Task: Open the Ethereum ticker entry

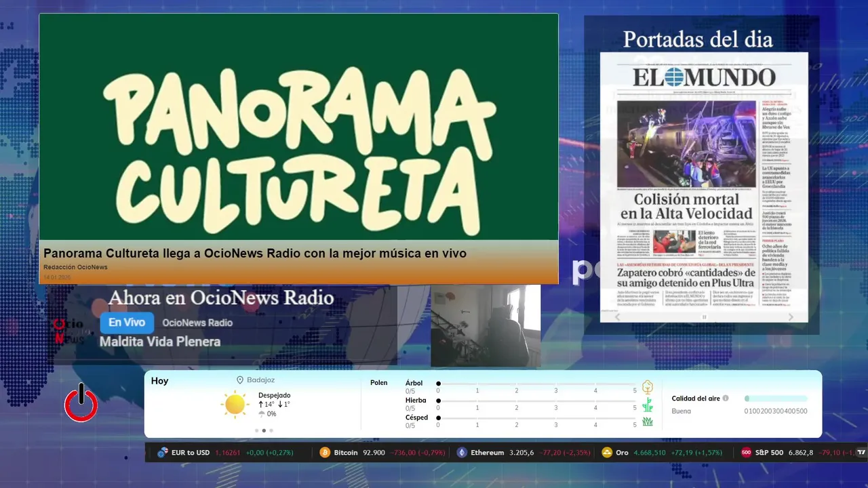Action: click(x=488, y=453)
